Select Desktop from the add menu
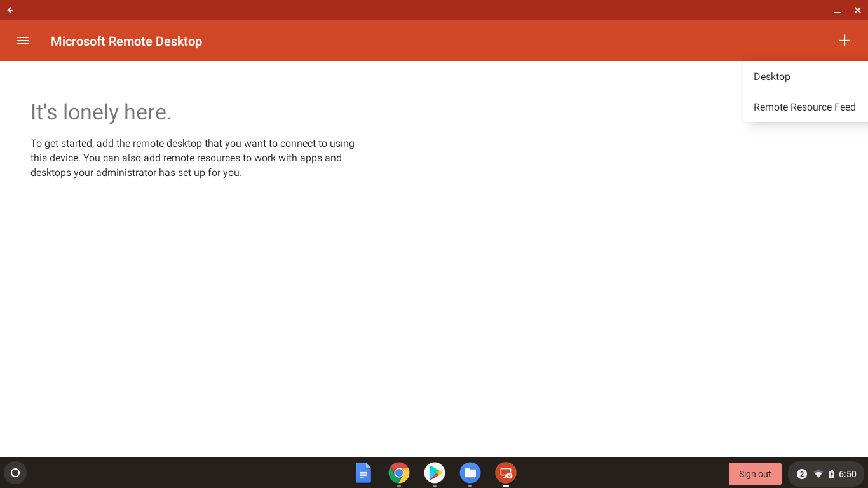This screenshot has width=868, height=488. (x=805, y=76)
